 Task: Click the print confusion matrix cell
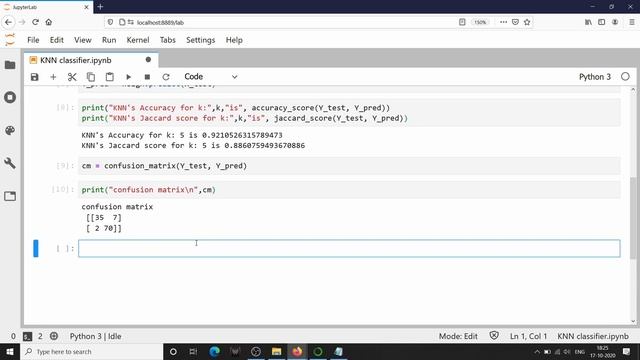point(349,190)
